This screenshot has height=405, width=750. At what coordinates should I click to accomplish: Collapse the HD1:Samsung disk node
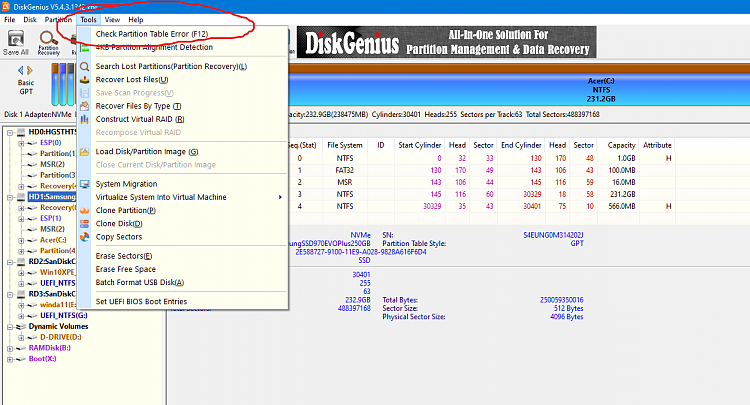(10, 197)
